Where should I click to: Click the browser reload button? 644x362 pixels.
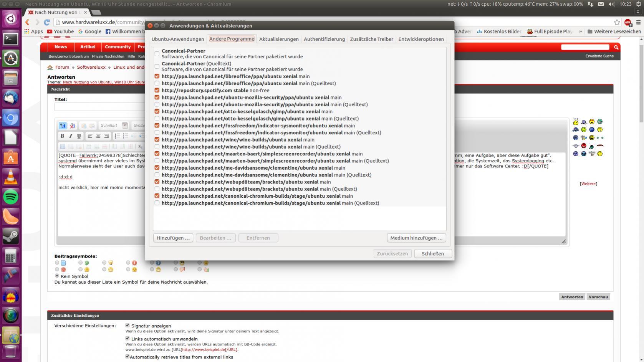[x=46, y=22]
